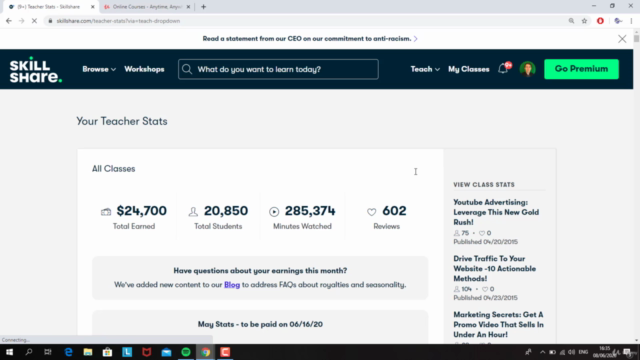Open Spotify from taskbar
The height and width of the screenshot is (360, 640).
tap(186, 352)
